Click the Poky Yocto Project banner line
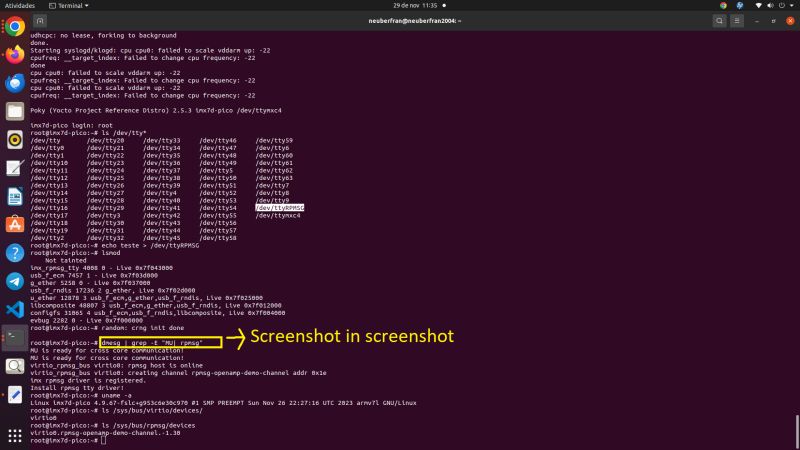 (156, 110)
